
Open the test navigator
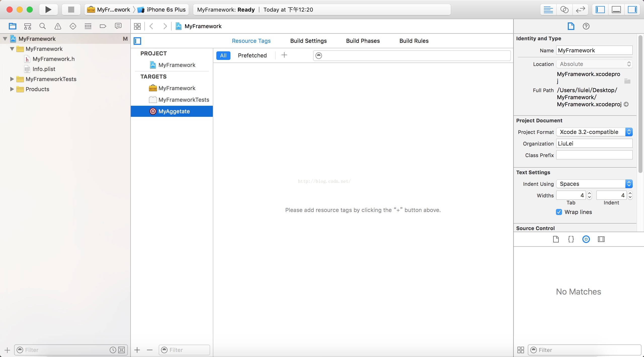[x=73, y=26]
